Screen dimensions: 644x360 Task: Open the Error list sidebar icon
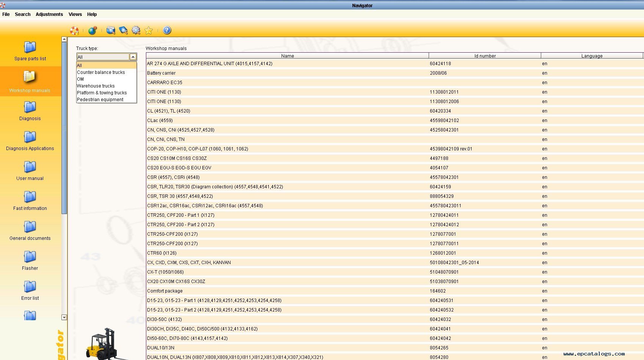pos(30,286)
